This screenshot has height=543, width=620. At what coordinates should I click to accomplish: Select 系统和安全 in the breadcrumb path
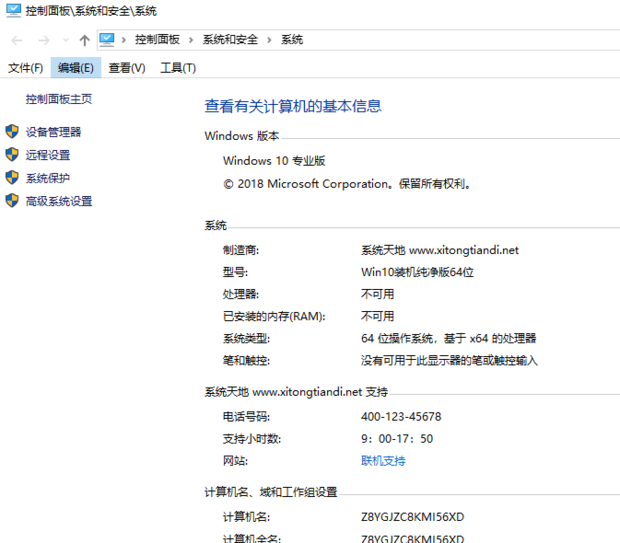230,40
